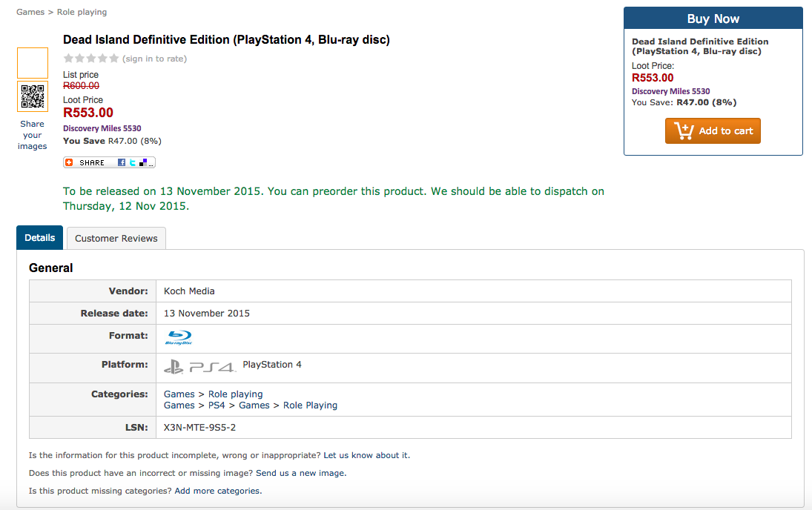Click R553.00 price in Buy Now box
The image size is (812, 510).
pos(653,78)
